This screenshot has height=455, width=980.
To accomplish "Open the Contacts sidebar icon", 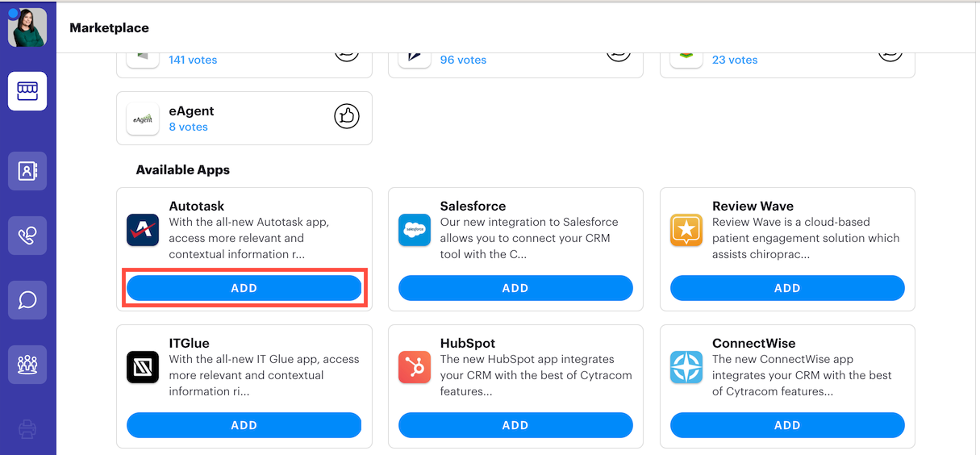I will click(27, 171).
